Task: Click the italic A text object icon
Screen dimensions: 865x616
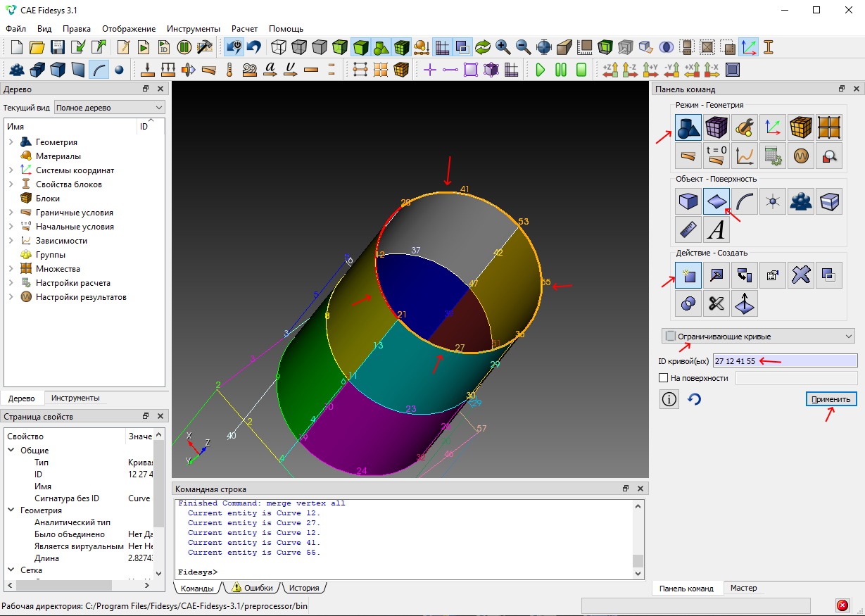Action: pos(716,230)
